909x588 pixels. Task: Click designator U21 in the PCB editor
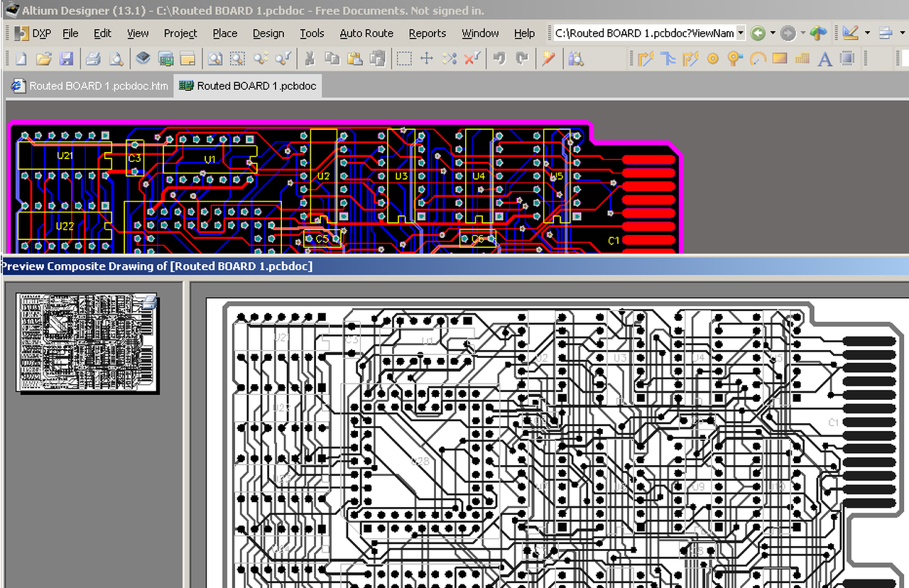pos(65,156)
